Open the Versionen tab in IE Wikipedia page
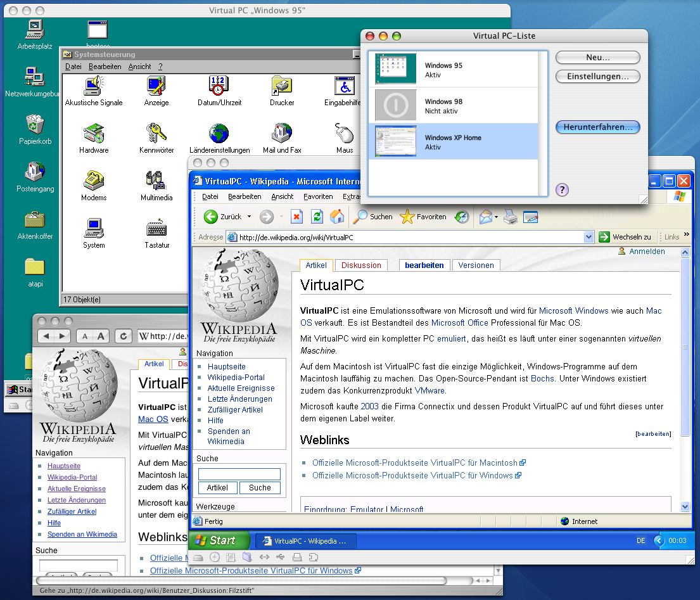Image resolution: width=700 pixels, height=600 pixels. tap(476, 265)
